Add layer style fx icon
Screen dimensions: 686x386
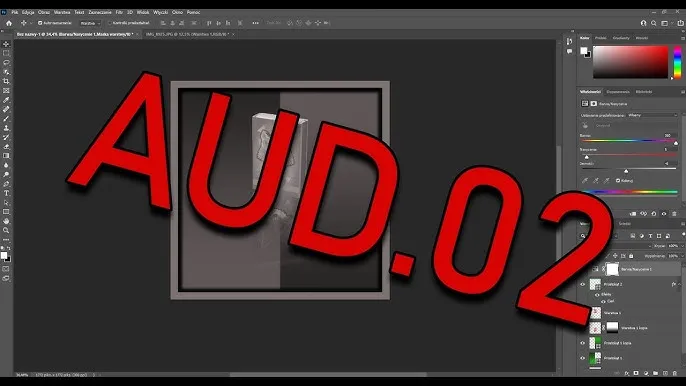pyautogui.click(x=626, y=373)
